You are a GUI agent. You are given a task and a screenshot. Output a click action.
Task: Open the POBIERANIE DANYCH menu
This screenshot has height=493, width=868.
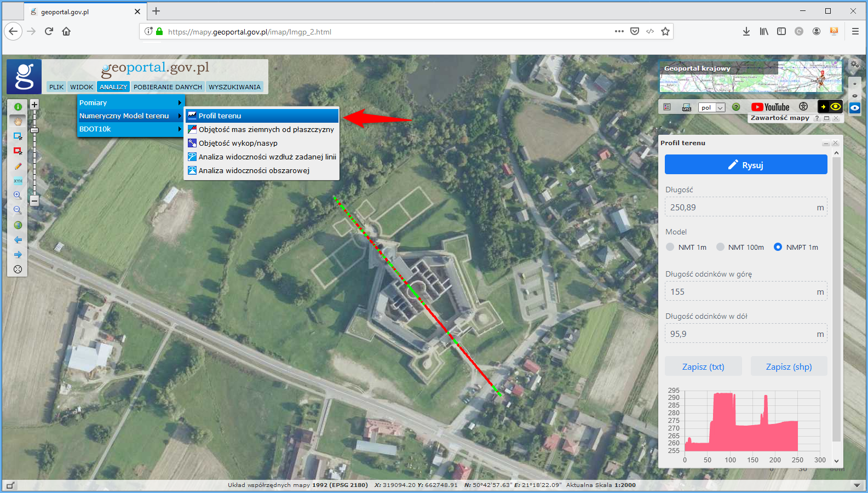(168, 87)
